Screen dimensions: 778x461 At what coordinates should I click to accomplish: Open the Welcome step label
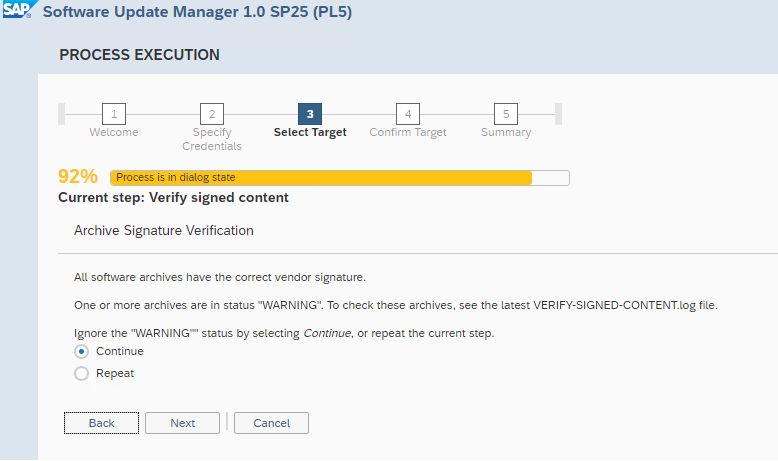(114, 133)
